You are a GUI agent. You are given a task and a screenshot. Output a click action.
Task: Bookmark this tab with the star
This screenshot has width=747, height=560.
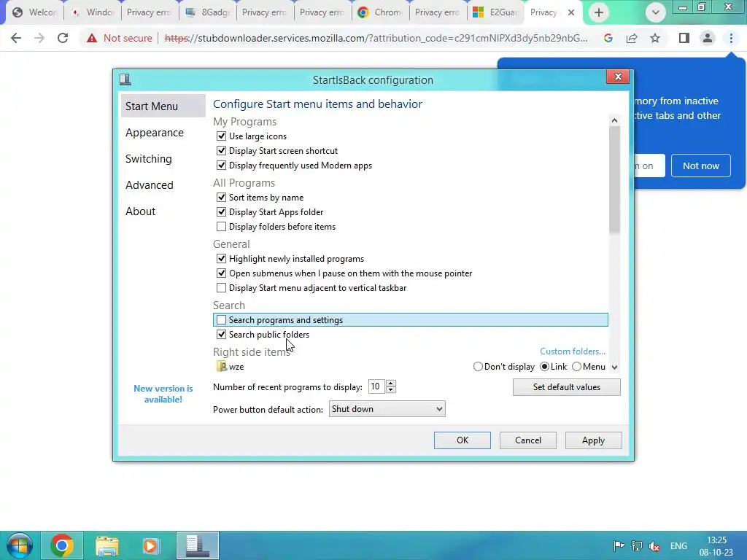(x=655, y=38)
